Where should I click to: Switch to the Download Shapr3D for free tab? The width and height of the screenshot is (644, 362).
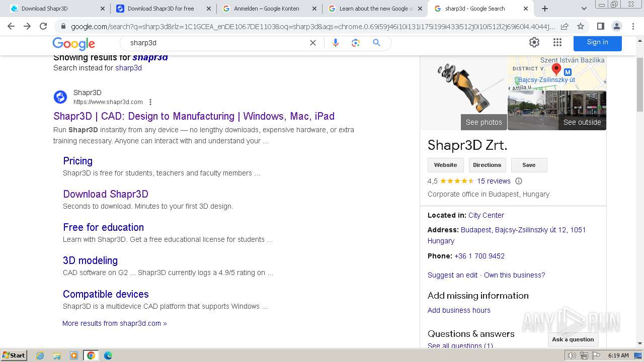163,9
